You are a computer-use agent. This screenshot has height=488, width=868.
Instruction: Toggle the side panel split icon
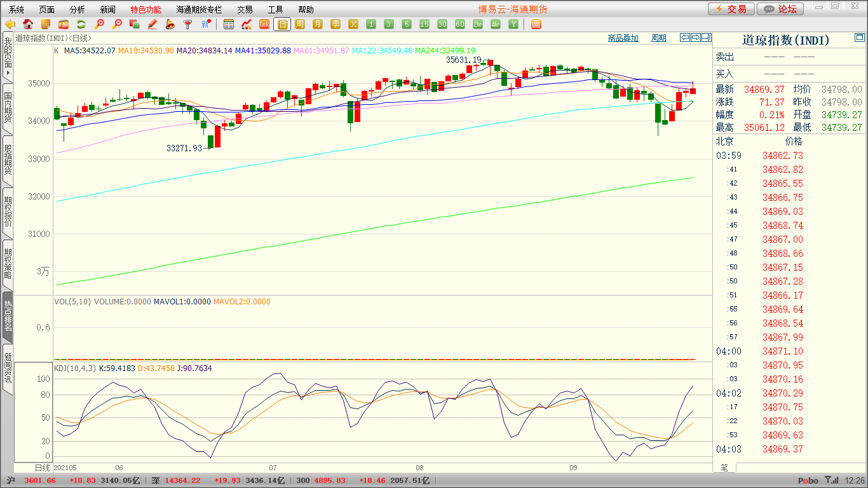click(706, 37)
